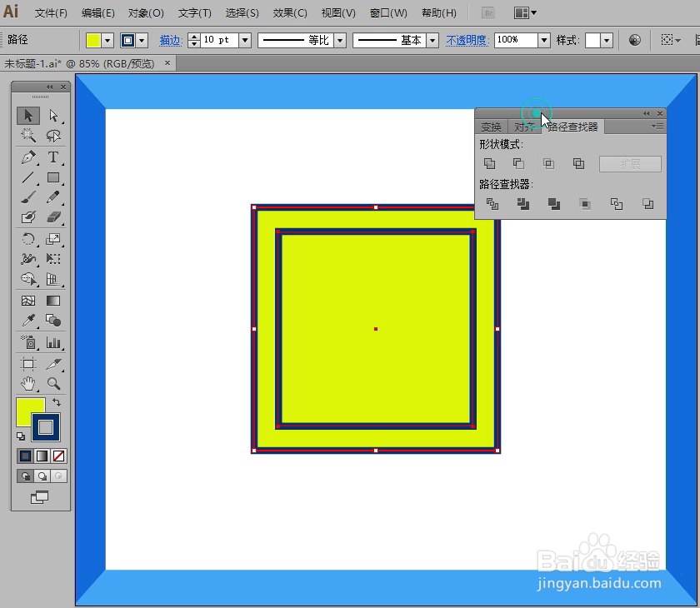Enable Draw Behind mode
The height and width of the screenshot is (608, 700).
tap(42, 476)
